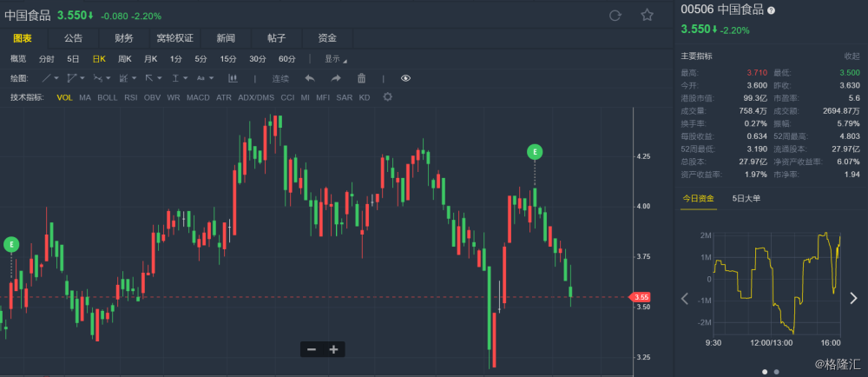Click the help icon beside 00506 中国食品
The image size is (868, 377).
pyautogui.click(x=771, y=10)
